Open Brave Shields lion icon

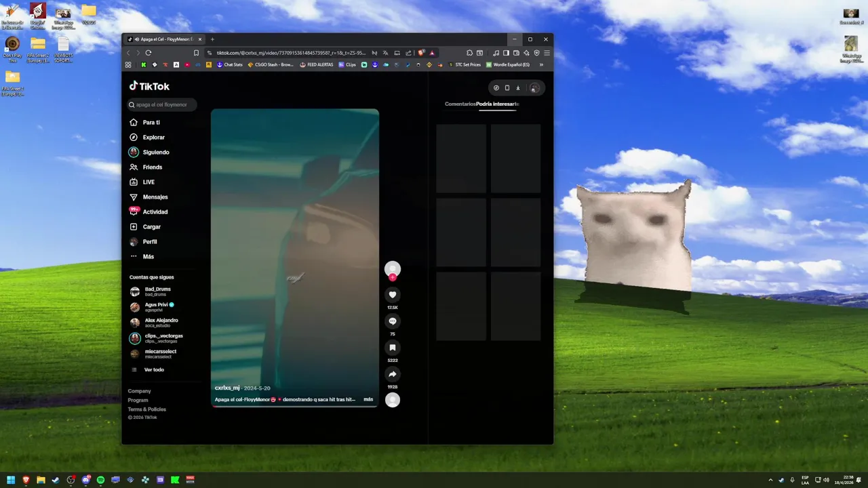(x=421, y=53)
